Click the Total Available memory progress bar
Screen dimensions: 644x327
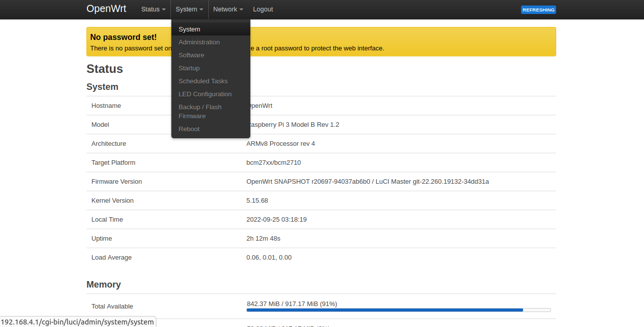click(x=399, y=310)
